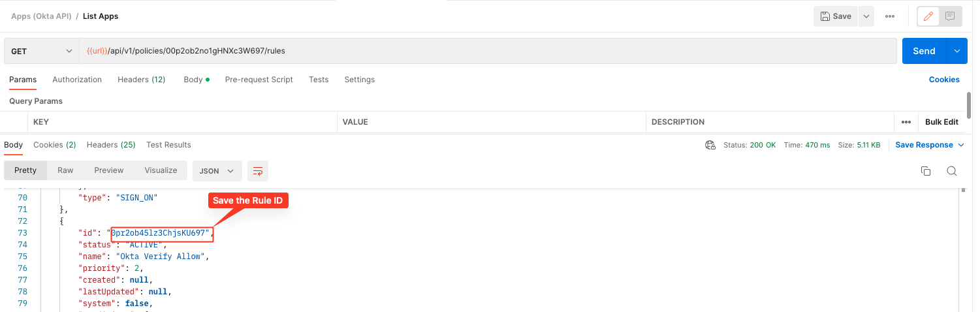Search the response with magnifier icon
The width and height of the screenshot is (980, 312).
click(951, 171)
